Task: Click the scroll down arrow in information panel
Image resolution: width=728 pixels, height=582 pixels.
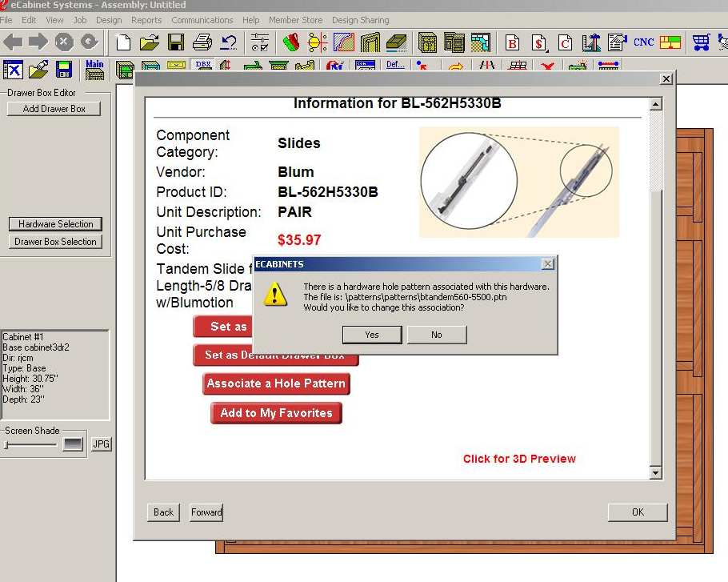Action: pos(655,473)
